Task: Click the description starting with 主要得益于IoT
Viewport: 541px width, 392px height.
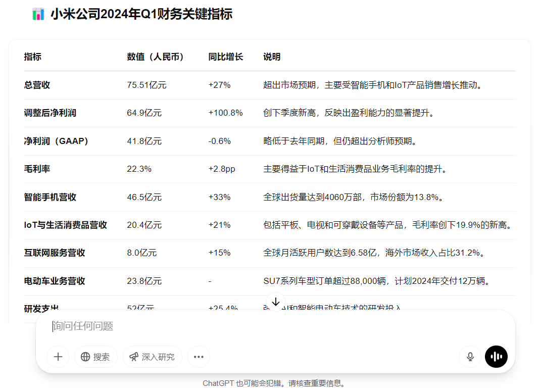Action: [355, 169]
